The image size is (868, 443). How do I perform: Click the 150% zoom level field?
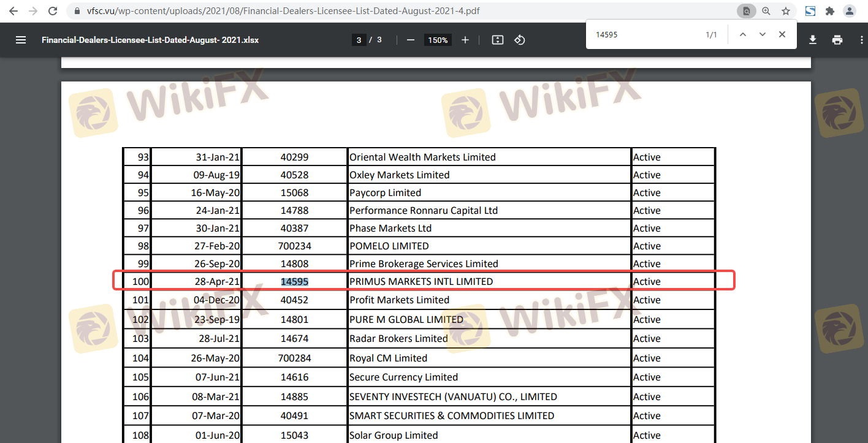click(x=438, y=40)
